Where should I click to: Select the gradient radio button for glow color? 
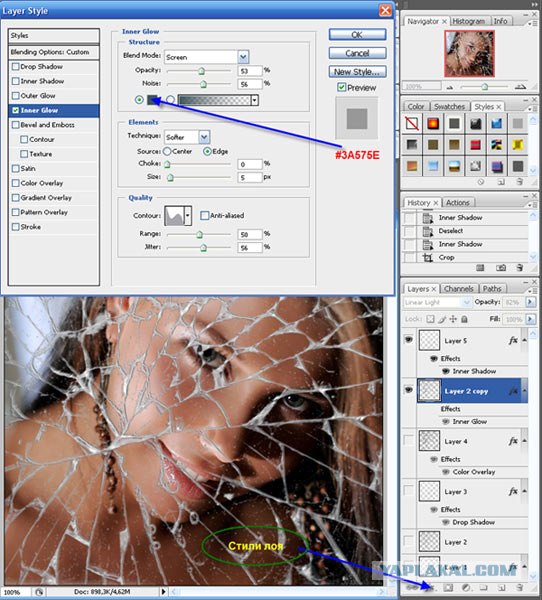point(171,100)
